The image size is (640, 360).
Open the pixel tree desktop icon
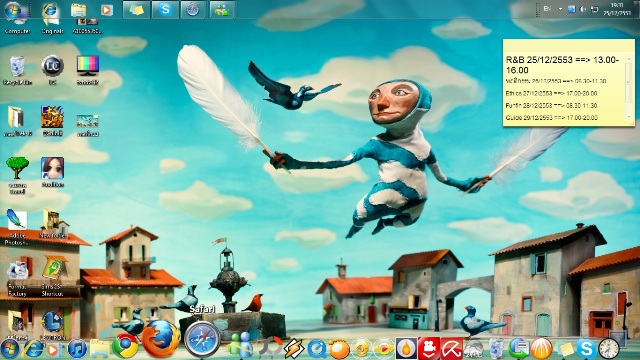(17, 176)
